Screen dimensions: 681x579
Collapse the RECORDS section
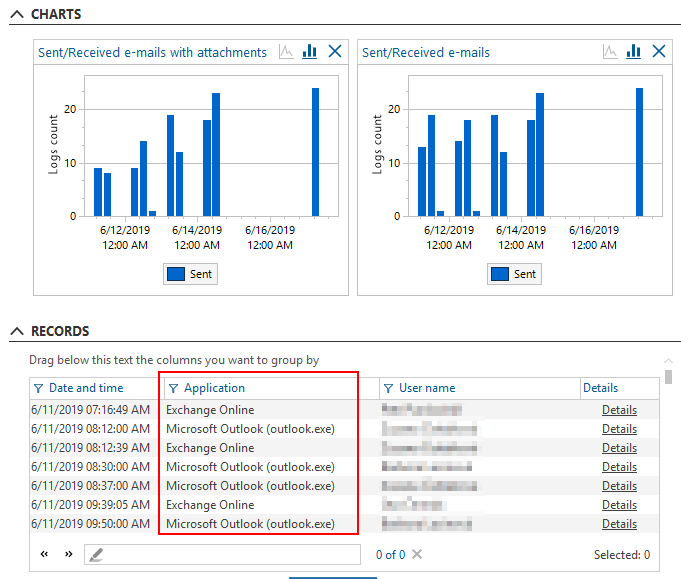(x=17, y=331)
